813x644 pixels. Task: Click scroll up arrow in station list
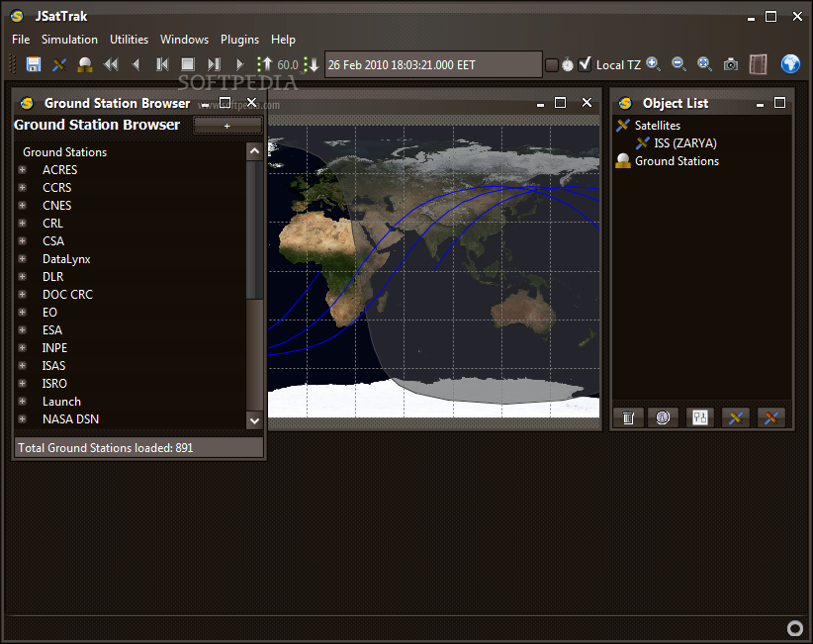(254, 151)
